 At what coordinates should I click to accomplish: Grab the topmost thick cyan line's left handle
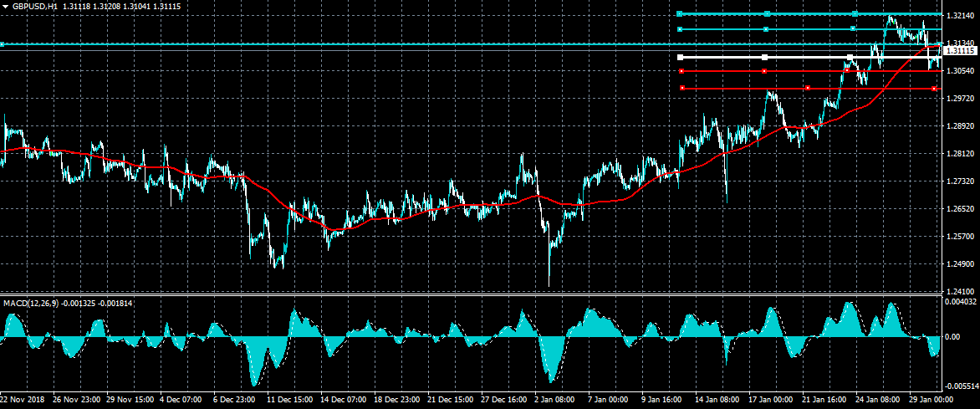[x=681, y=14]
